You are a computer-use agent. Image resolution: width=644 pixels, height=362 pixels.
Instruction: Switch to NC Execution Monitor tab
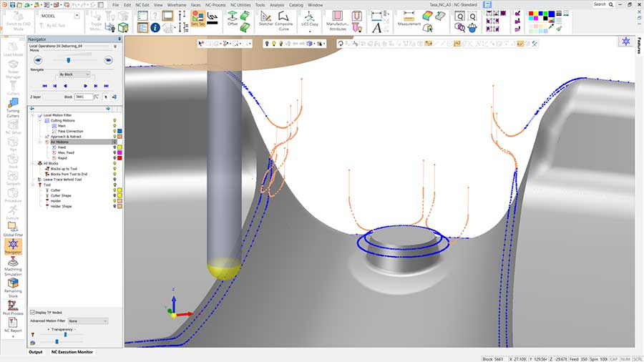point(72,352)
